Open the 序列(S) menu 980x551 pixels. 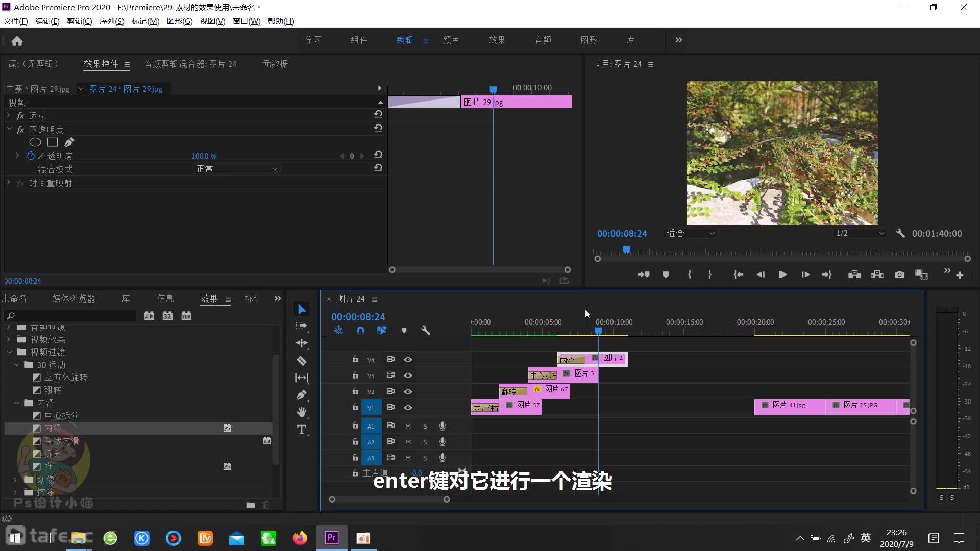coord(112,21)
